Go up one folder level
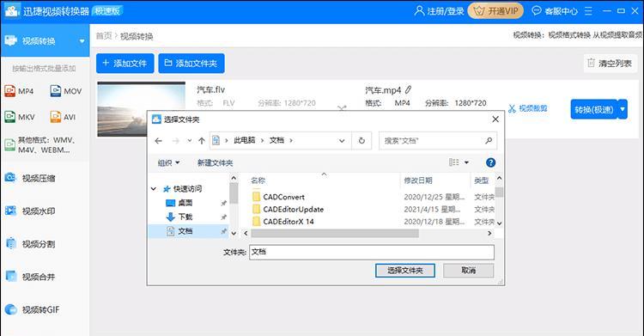The height and width of the screenshot is (336, 644). click(202, 141)
